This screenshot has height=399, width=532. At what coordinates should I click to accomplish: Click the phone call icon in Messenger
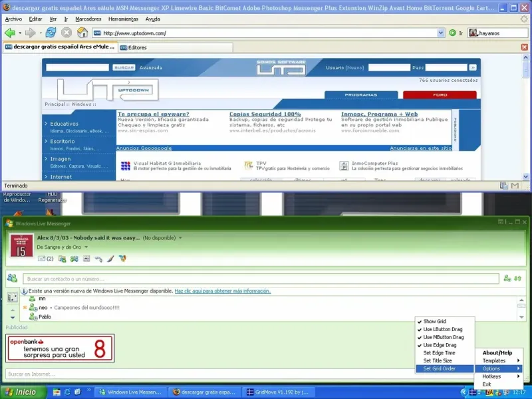[x=98, y=259]
